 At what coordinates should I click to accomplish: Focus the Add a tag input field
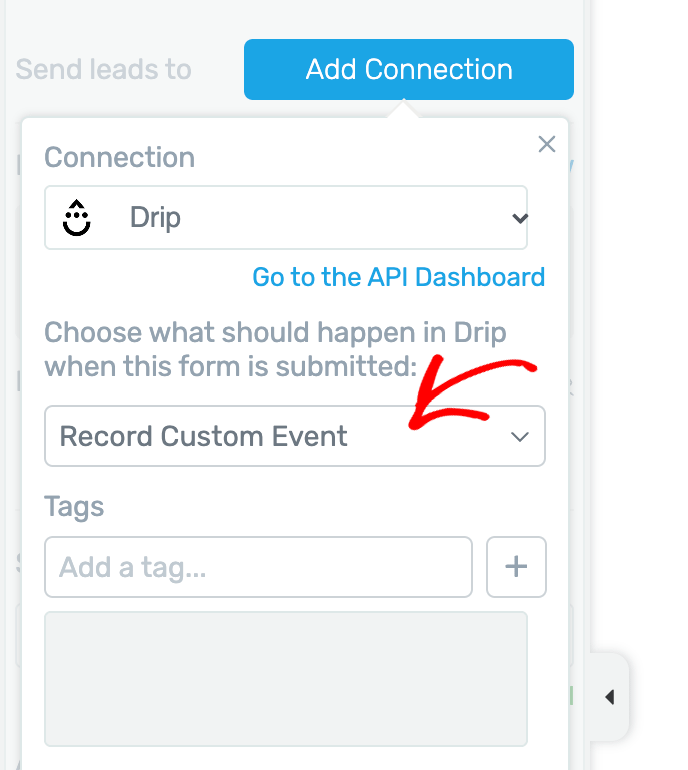258,567
